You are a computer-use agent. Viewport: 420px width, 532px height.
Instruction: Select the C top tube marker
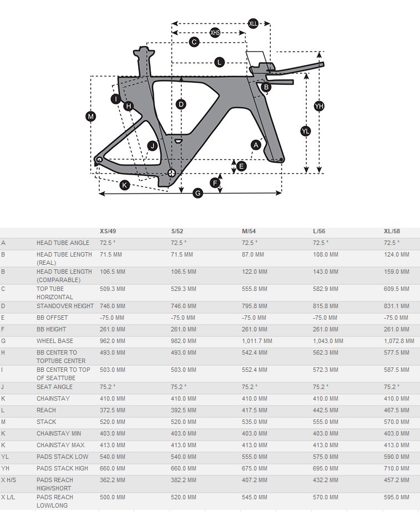point(194,42)
